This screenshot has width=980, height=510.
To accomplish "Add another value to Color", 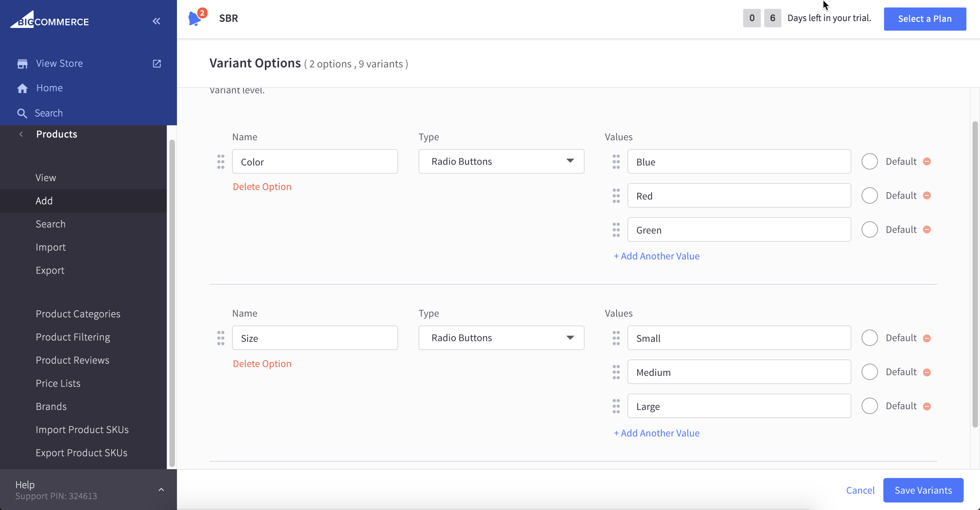I will (657, 256).
